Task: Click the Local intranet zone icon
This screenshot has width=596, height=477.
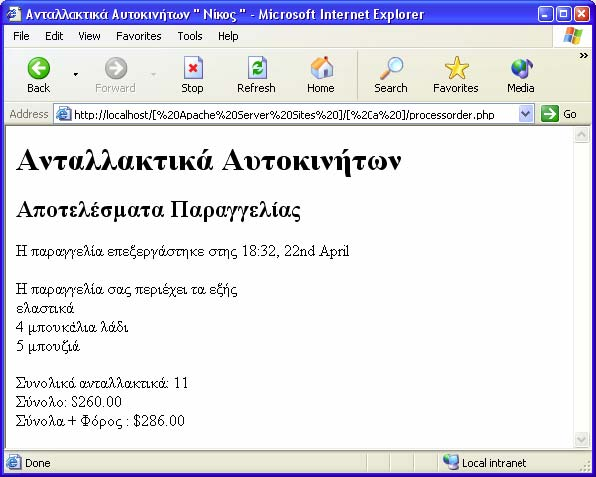Action: pyautogui.click(x=450, y=462)
